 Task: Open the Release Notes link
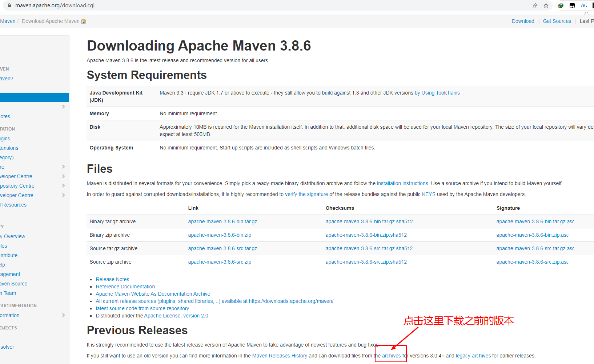coord(112,279)
